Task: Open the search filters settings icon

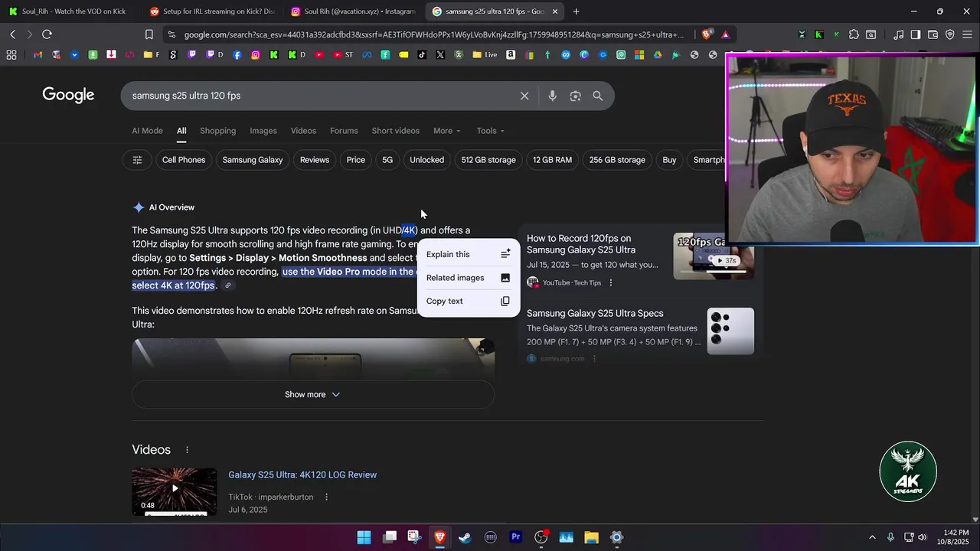Action: point(137,160)
